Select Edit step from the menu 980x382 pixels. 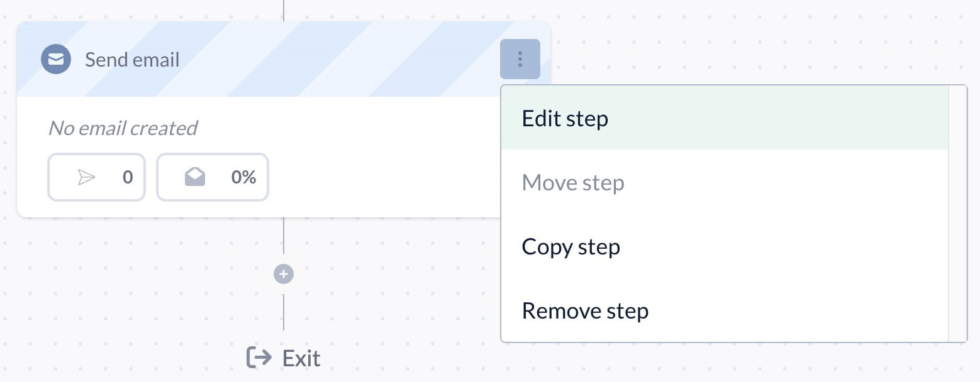pos(565,118)
